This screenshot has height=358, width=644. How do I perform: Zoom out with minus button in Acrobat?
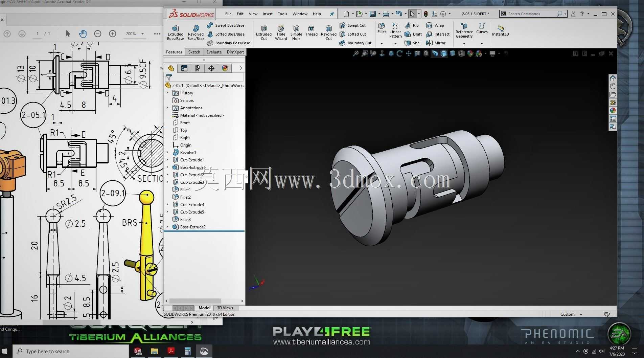click(x=98, y=34)
